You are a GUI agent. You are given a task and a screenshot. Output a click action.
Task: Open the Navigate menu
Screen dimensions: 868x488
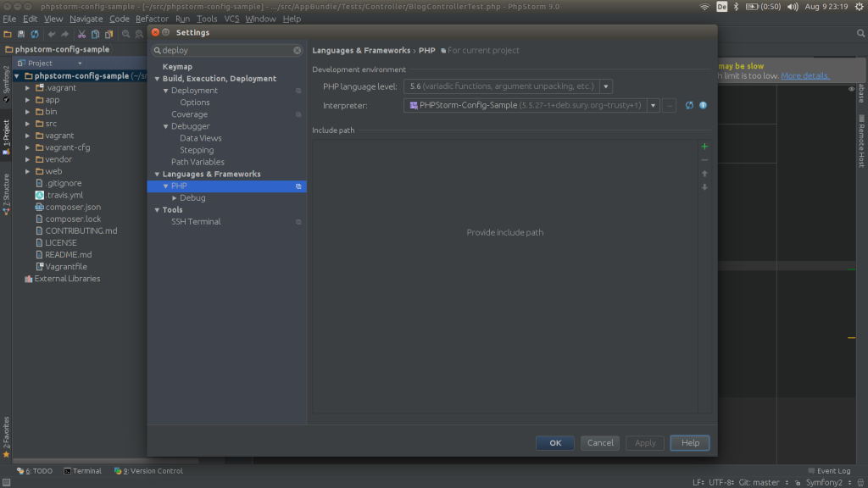[86, 19]
